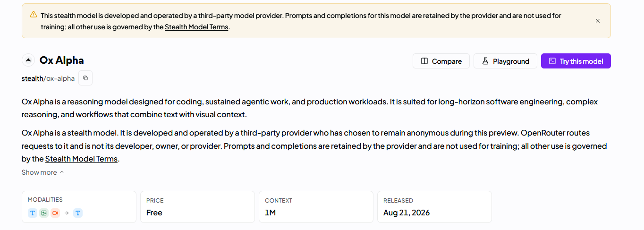Click the text output modality icon
Image resolution: width=644 pixels, height=230 pixels.
pos(78,213)
